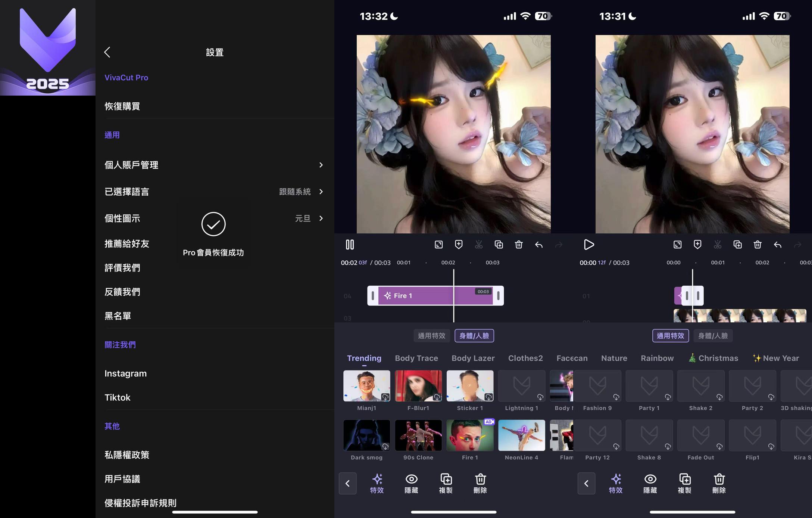Screen dimensions: 812x518
Task: Tap trash icon in middle editor toolbar
Action: (519, 245)
